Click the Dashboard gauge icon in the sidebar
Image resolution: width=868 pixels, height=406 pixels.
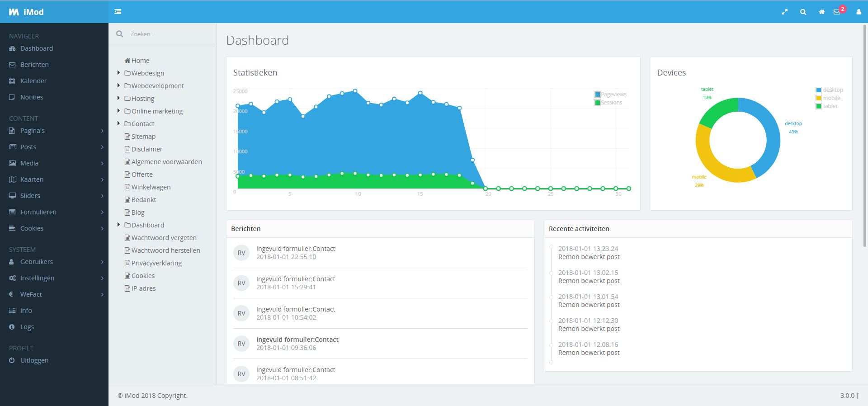[x=12, y=48]
